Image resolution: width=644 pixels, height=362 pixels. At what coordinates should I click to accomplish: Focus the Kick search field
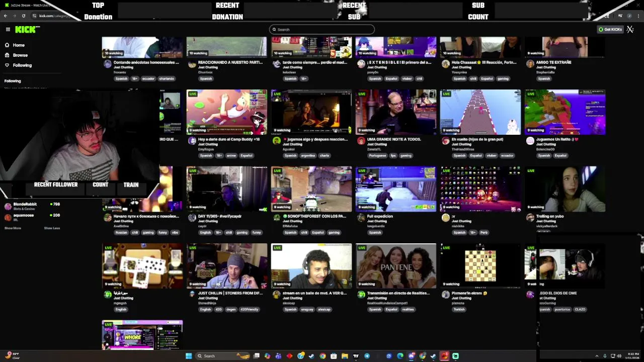point(322,30)
